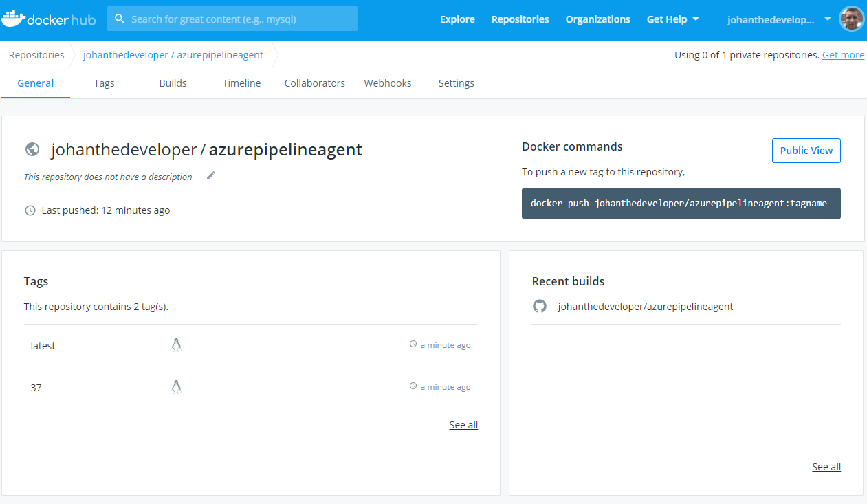Viewport: 867px width, 504px height.
Task: Click the clock icon beside Last pushed
Action: [x=30, y=210]
